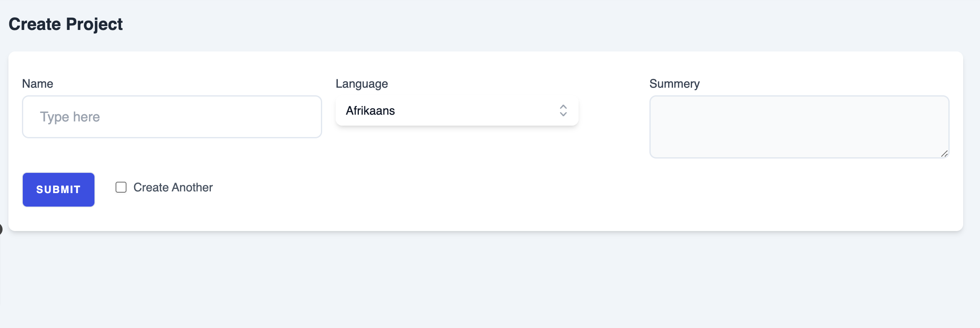Focus the Name input field

tap(172, 117)
